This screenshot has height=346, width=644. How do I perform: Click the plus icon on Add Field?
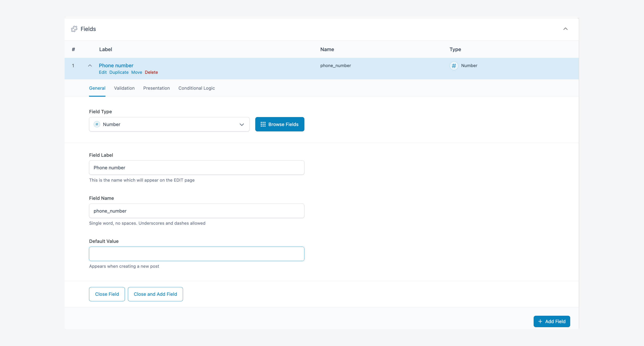[x=540, y=322]
